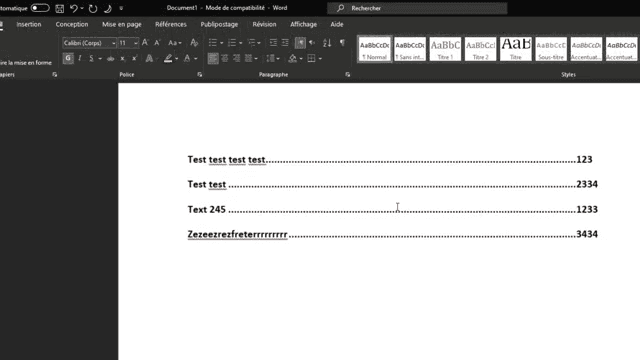Image resolution: width=640 pixels, height=360 pixels.
Task: Toggle left-to-right text direction
Action: point(300,42)
